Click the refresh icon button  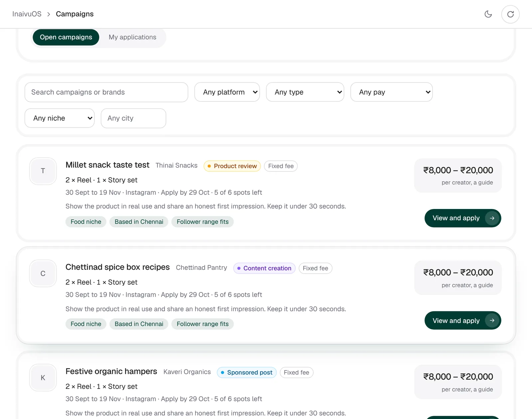(x=510, y=14)
